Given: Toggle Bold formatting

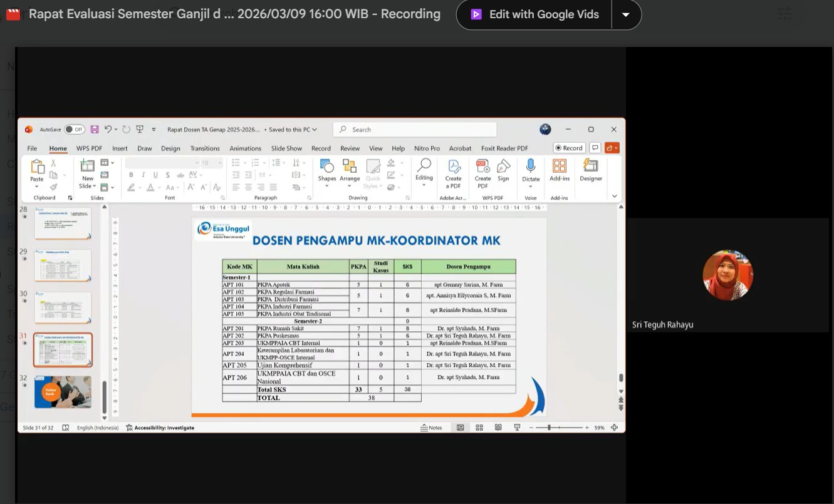Looking at the screenshot, I should point(131,175).
